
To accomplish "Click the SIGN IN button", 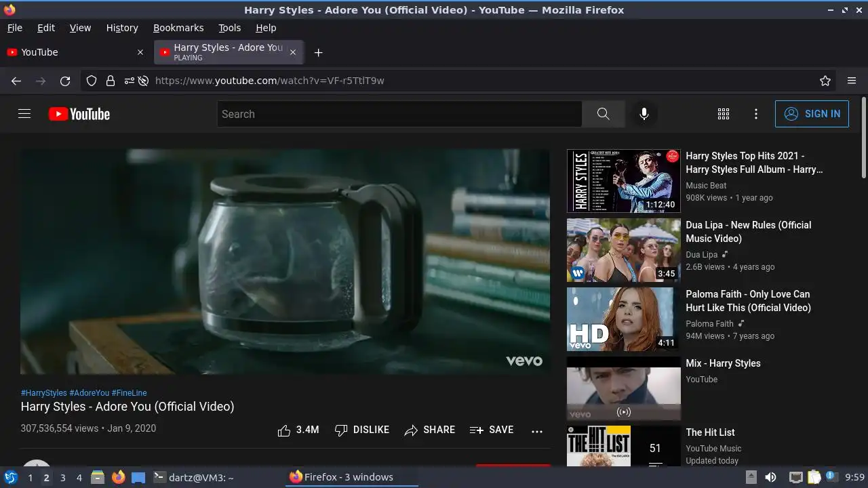I will pyautogui.click(x=812, y=114).
